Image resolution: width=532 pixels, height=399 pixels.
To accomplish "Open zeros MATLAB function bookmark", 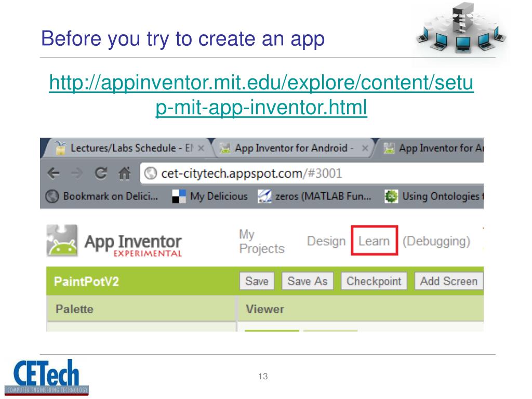I will click(x=314, y=196).
